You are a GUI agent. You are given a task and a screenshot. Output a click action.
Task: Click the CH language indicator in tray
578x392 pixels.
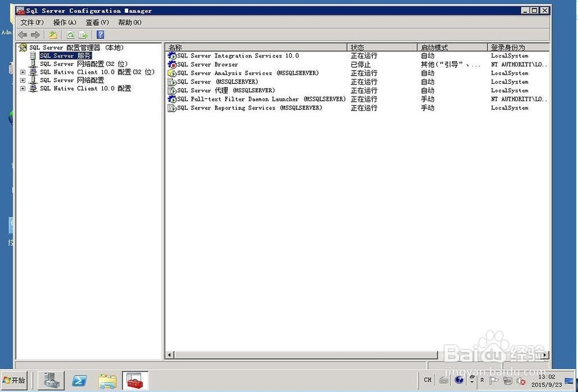pos(428,380)
